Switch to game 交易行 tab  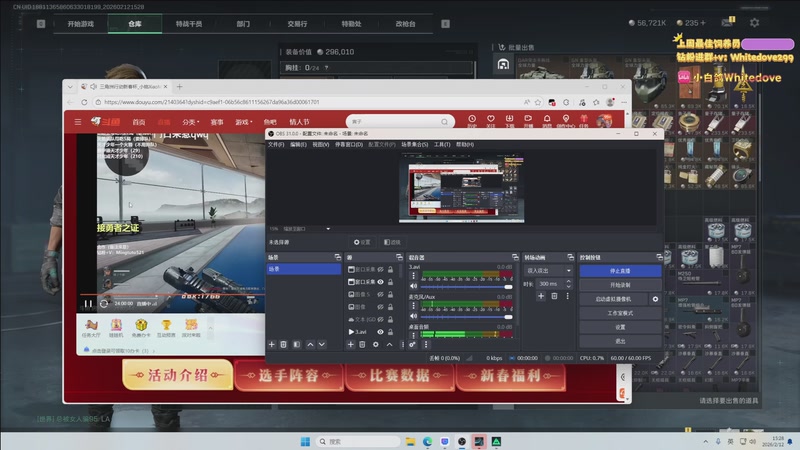[x=297, y=23]
